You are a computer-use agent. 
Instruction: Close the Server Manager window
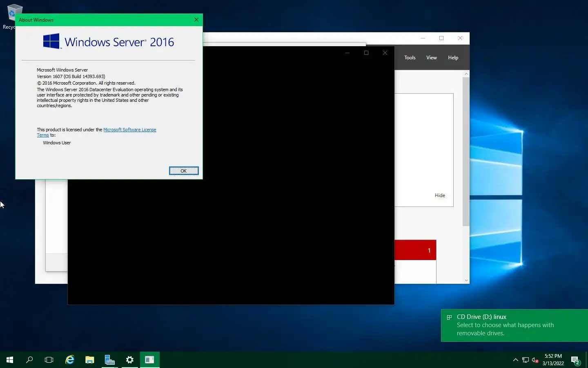coord(460,38)
